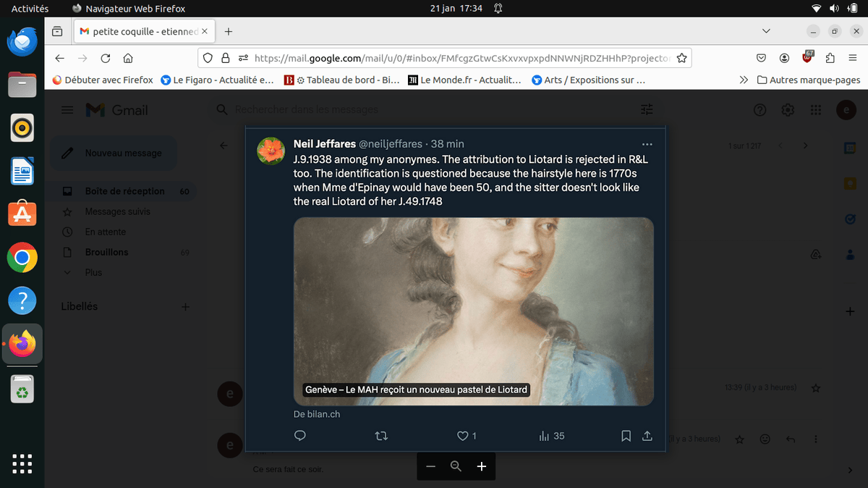Bookmark this page with the star in the URL bar
The image size is (868, 488).
[681, 58]
